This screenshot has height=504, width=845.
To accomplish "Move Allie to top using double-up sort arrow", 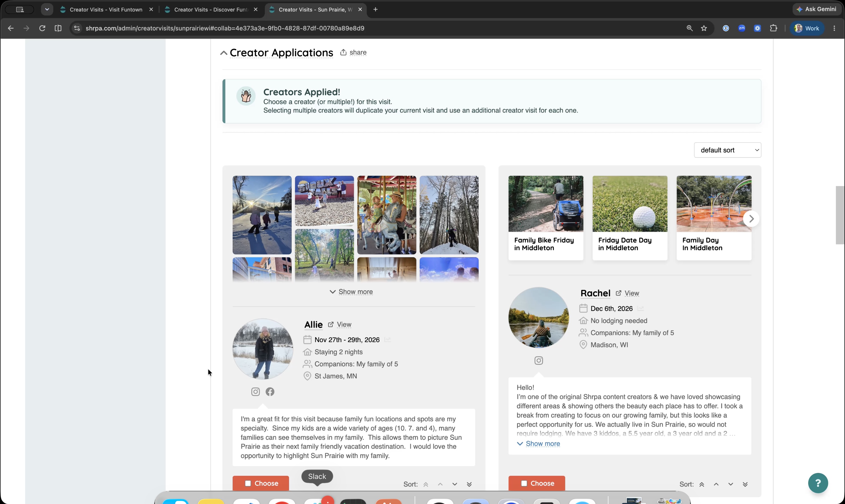I will click(426, 484).
